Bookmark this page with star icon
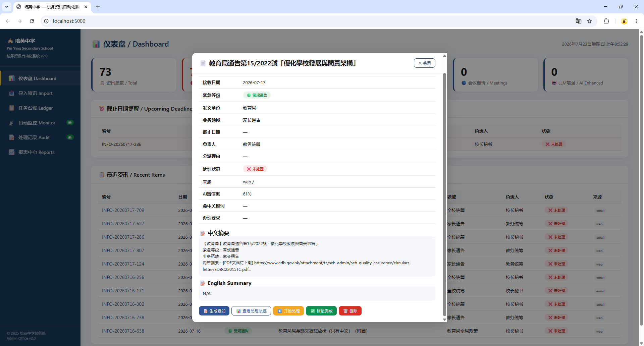The height and width of the screenshot is (346, 644). pyautogui.click(x=589, y=21)
